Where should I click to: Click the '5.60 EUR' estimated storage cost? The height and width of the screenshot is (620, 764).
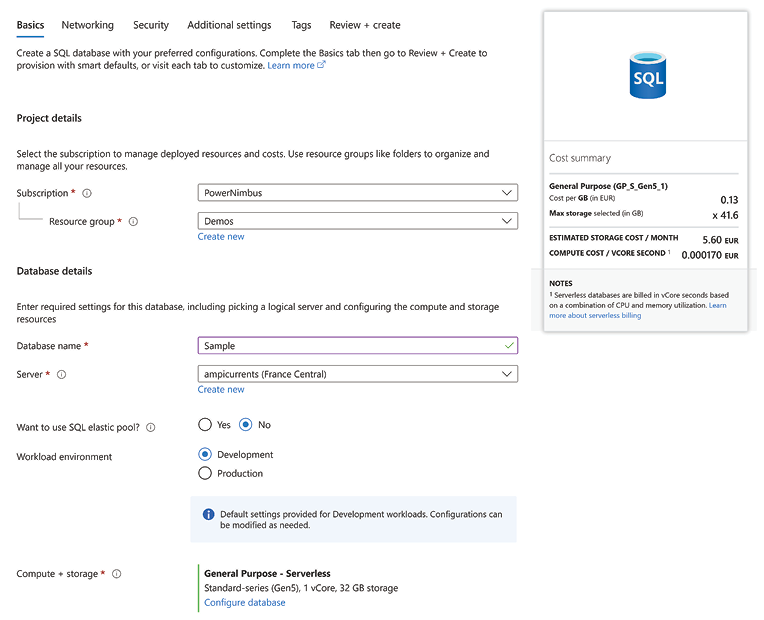coord(720,240)
